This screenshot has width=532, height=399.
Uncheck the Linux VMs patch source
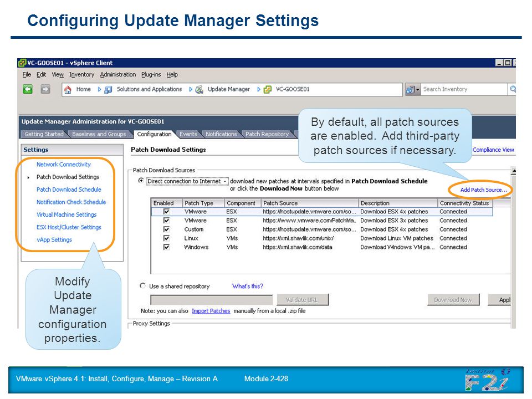(x=166, y=238)
